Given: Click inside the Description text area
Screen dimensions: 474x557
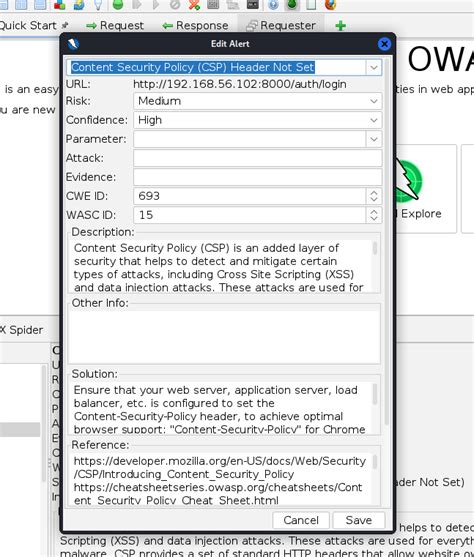Looking at the screenshot, I should point(220,266).
